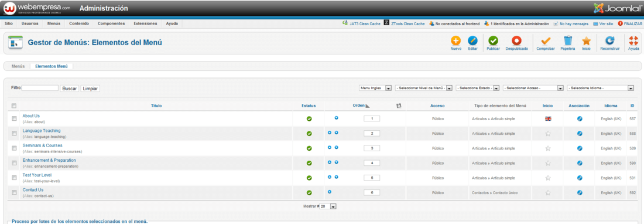Click the Joomla logo

point(617,8)
